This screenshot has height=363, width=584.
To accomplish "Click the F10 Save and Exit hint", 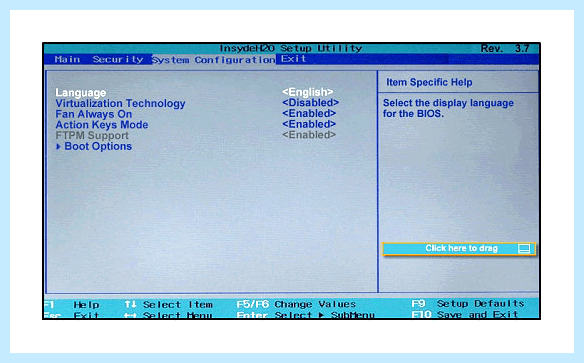I will tap(465, 315).
